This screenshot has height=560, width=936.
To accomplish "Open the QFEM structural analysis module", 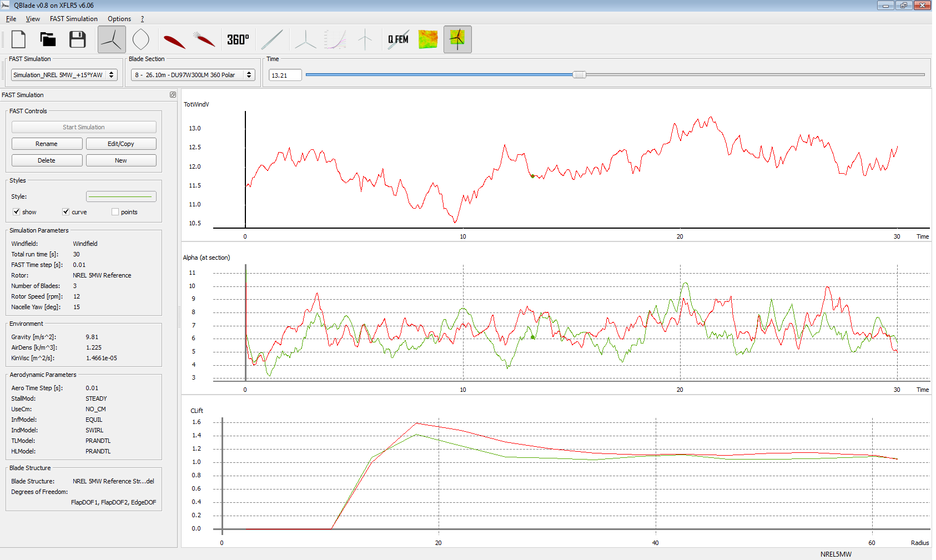I will [x=398, y=39].
